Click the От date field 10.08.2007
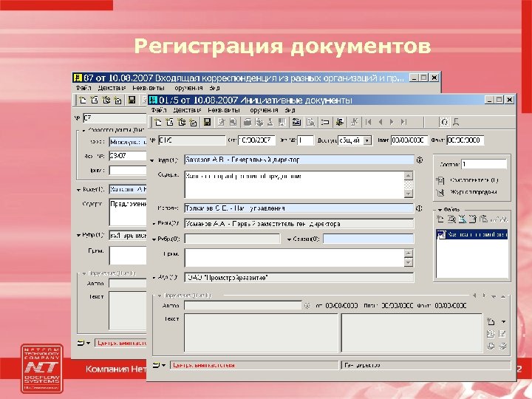The height and width of the screenshot is (399, 532). 256,140
